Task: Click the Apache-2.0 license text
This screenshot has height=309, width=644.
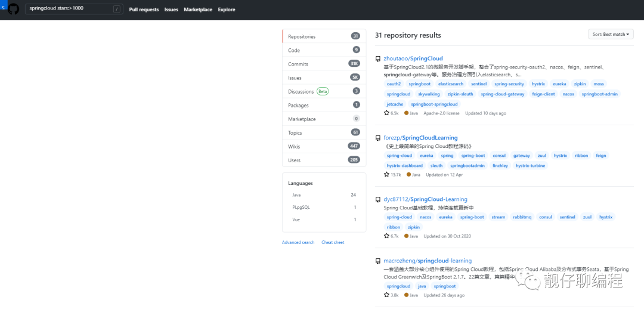Action: coord(441,113)
